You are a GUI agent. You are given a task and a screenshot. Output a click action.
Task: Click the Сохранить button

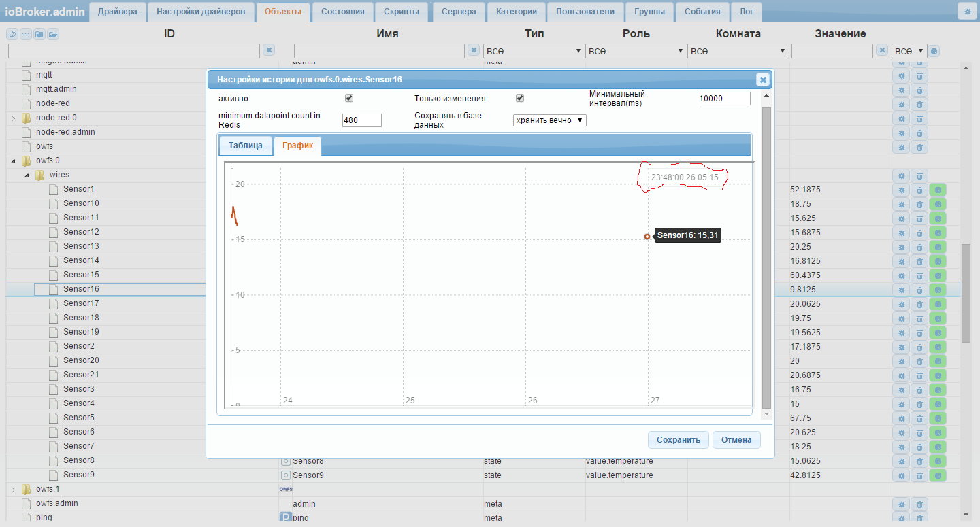[679, 440]
